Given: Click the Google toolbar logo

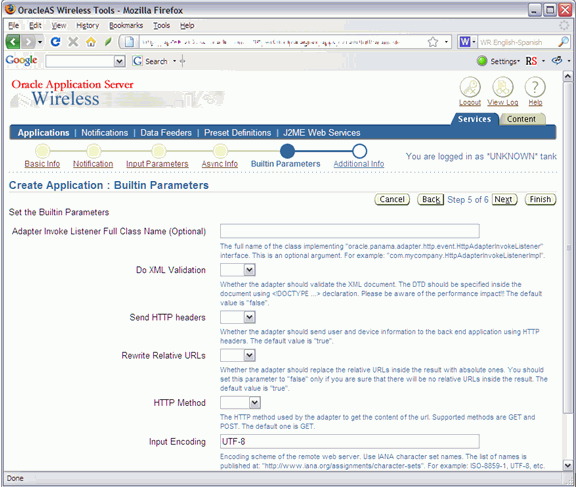Looking at the screenshot, I should [21, 60].
